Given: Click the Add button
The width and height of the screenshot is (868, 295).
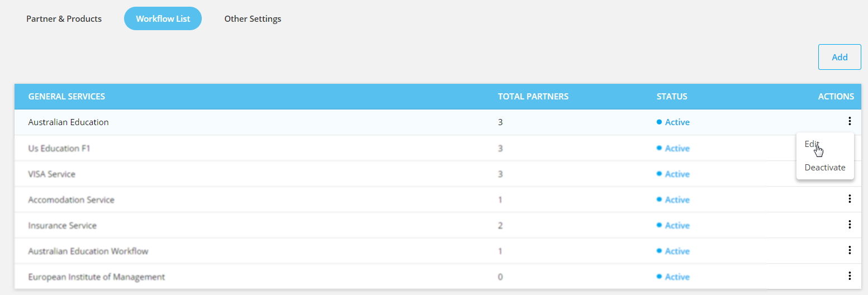Looking at the screenshot, I should pyautogui.click(x=839, y=57).
